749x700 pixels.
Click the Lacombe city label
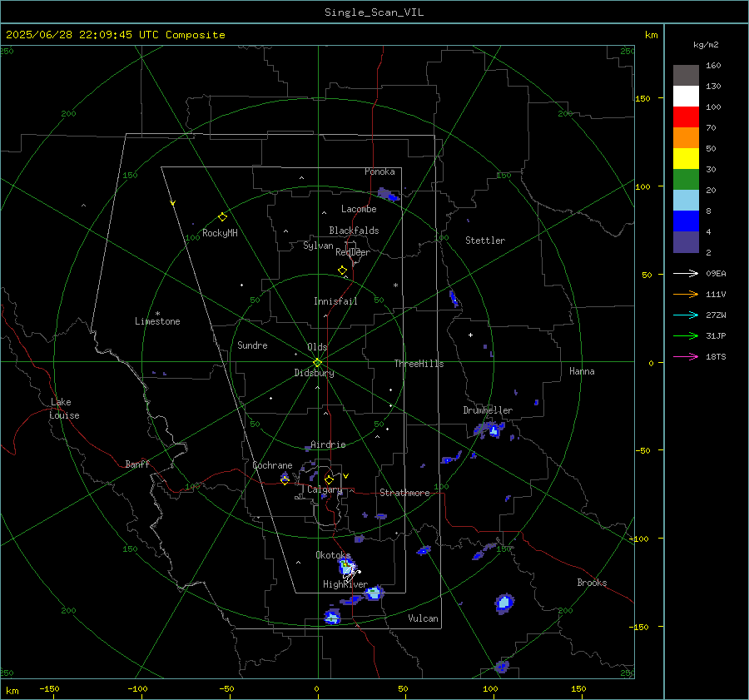(x=359, y=209)
